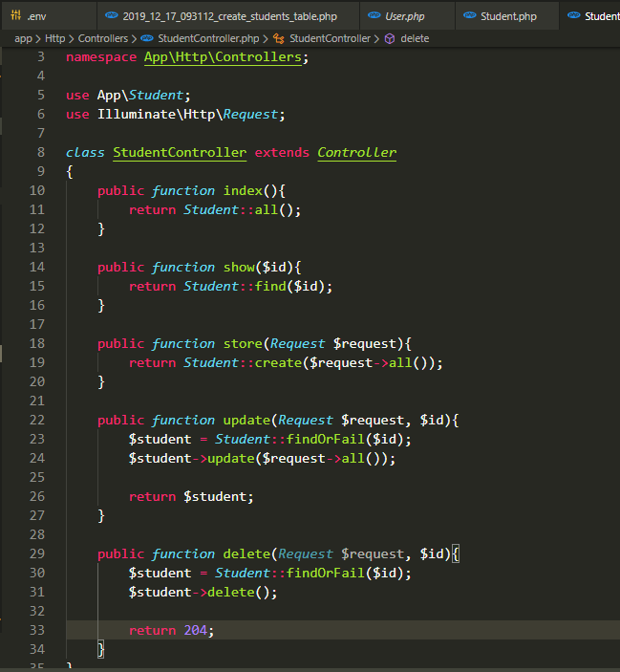
Task: Click the 'StudentController' class name on line 8
Action: point(180,153)
